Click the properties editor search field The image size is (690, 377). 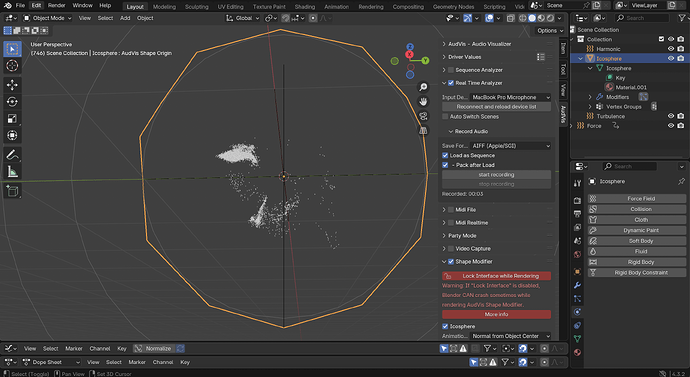(x=630, y=166)
